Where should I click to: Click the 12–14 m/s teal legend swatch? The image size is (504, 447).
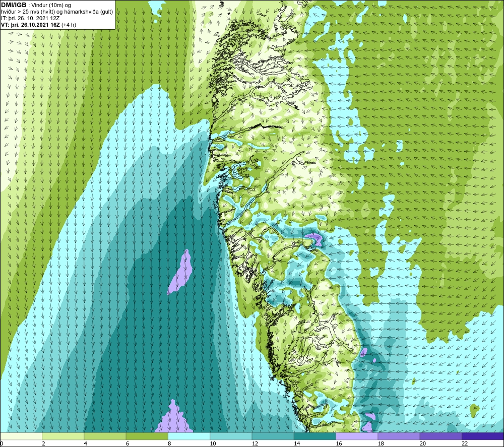tap(273, 436)
